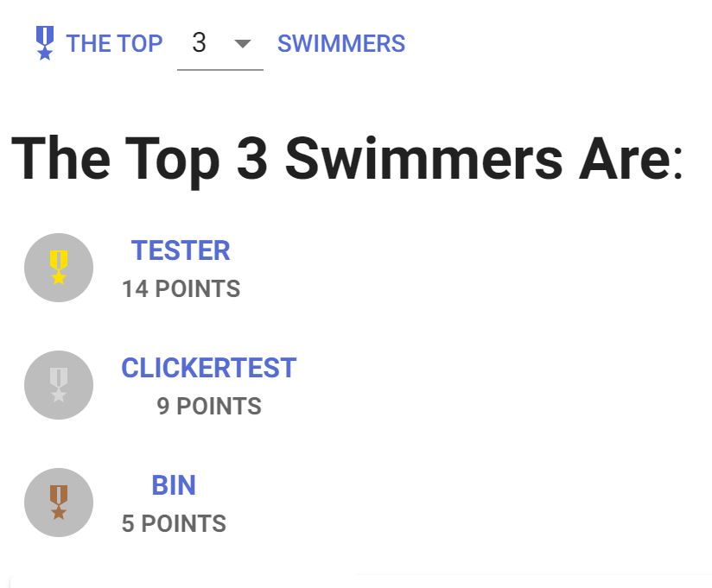Click the blue medal icon beside THE TOP
The width and height of the screenshot is (712, 588).
(45, 42)
